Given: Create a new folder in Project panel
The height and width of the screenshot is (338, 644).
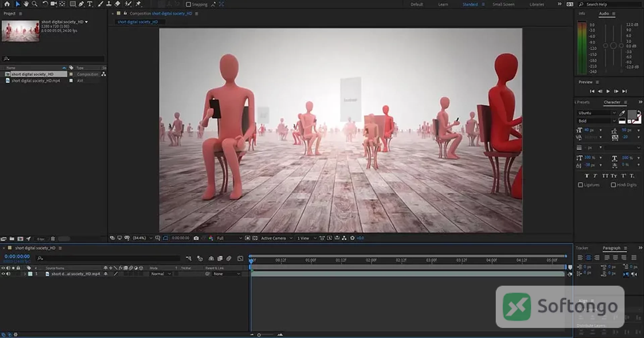Looking at the screenshot, I should (x=12, y=239).
